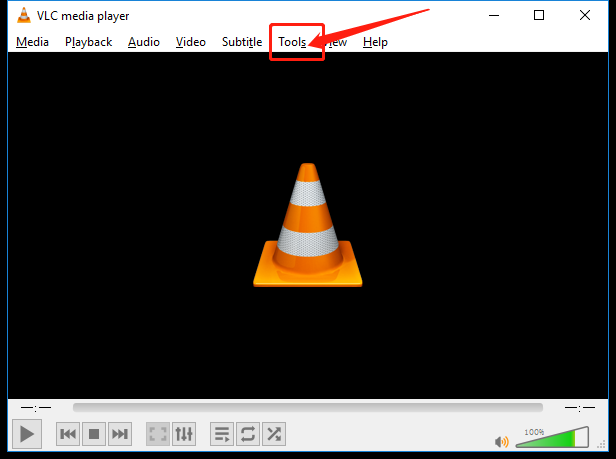This screenshot has height=459, width=616.
Task: Toggle remaining time label at right
Action: (x=579, y=408)
